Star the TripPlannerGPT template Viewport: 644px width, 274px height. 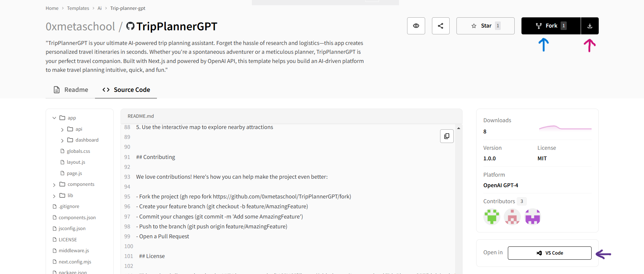pos(485,26)
